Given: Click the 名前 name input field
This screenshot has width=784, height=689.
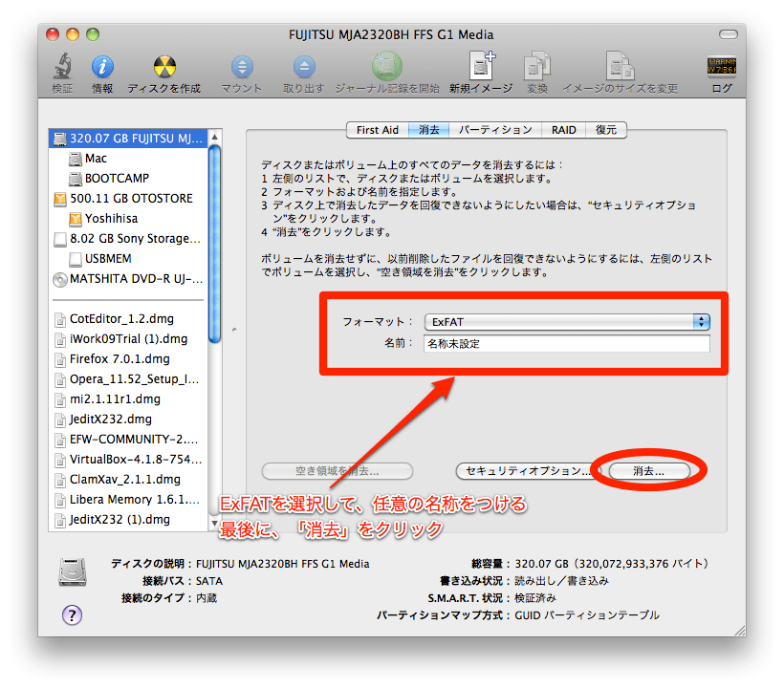Looking at the screenshot, I should (x=567, y=344).
